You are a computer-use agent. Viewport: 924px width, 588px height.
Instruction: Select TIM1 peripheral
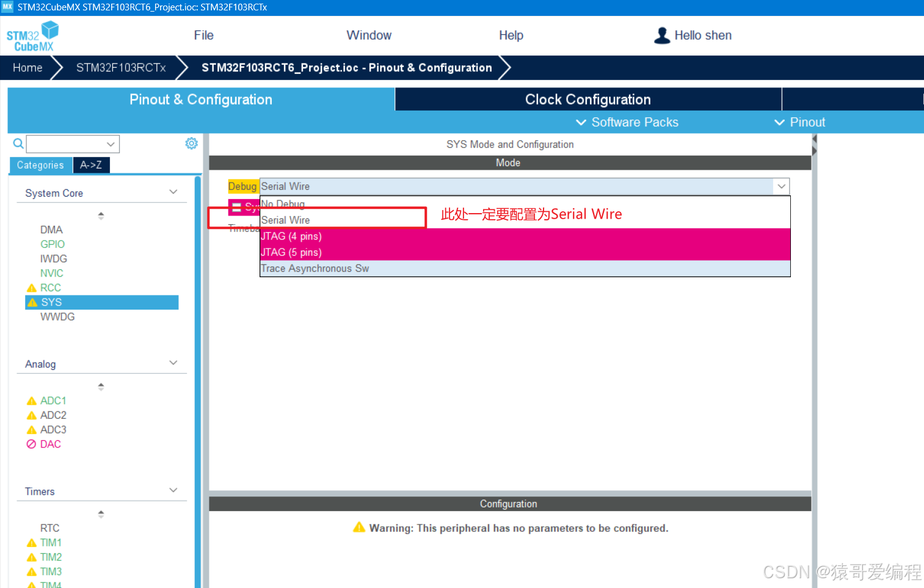click(x=51, y=543)
